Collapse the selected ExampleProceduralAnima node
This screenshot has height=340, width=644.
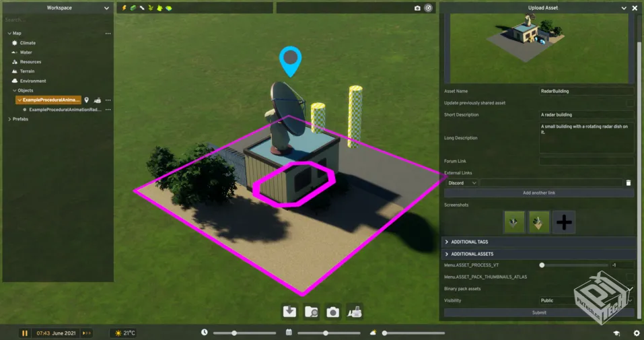pyautogui.click(x=20, y=100)
